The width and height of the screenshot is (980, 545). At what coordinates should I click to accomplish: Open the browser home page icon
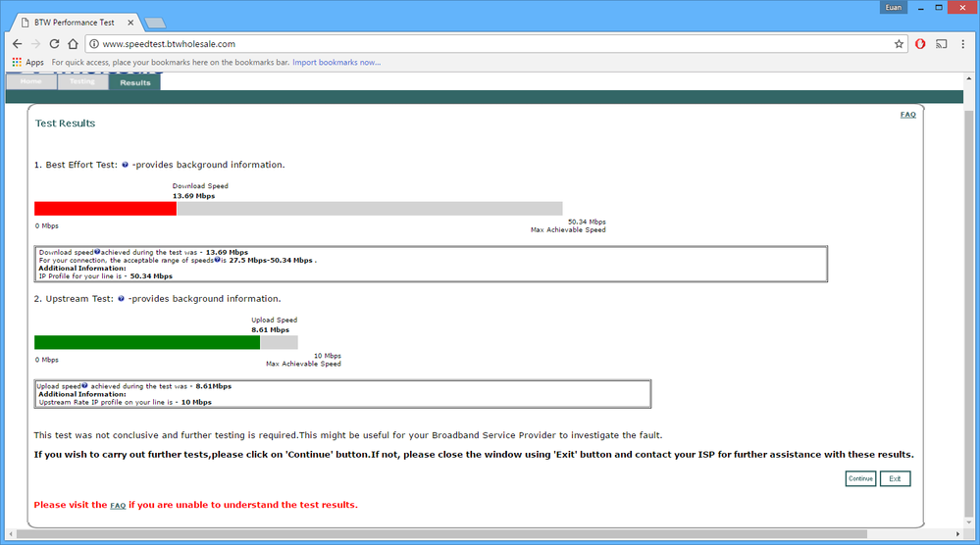pyautogui.click(x=74, y=44)
